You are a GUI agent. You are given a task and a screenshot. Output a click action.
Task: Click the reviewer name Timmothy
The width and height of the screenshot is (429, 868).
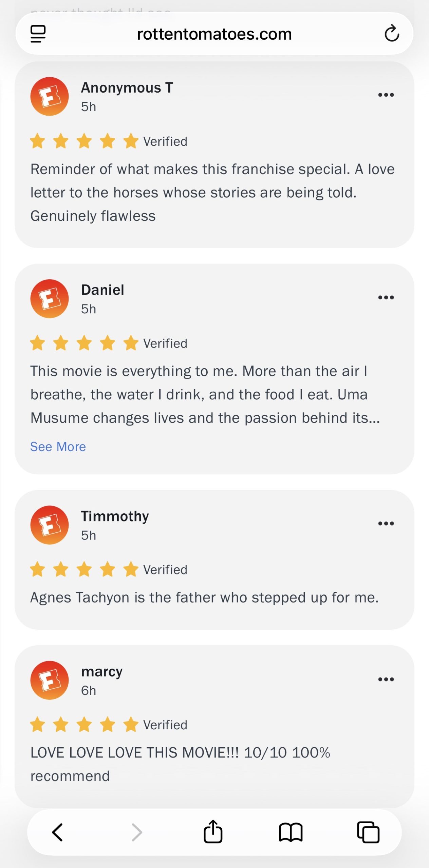click(x=115, y=516)
